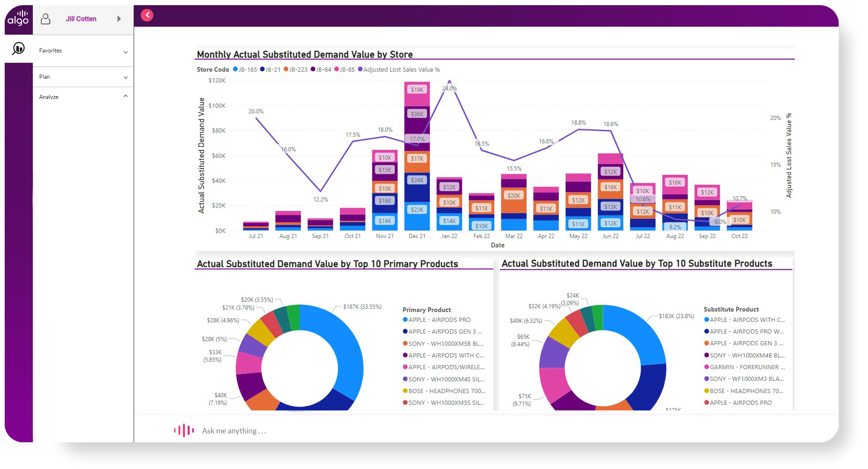The width and height of the screenshot is (868, 469).
Task: Click the $183K (23.8%) donut slice label
Action: [676, 316]
